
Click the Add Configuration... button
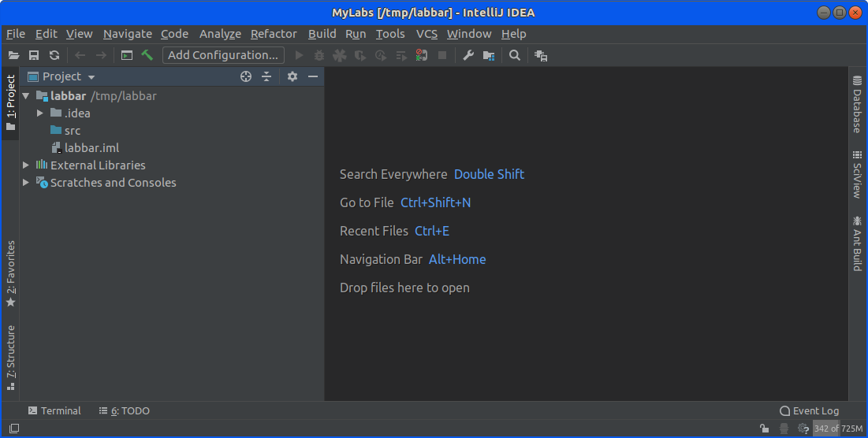223,55
